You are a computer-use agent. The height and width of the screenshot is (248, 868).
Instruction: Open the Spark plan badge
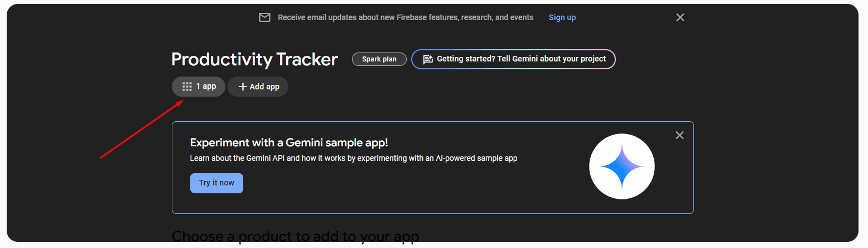379,59
